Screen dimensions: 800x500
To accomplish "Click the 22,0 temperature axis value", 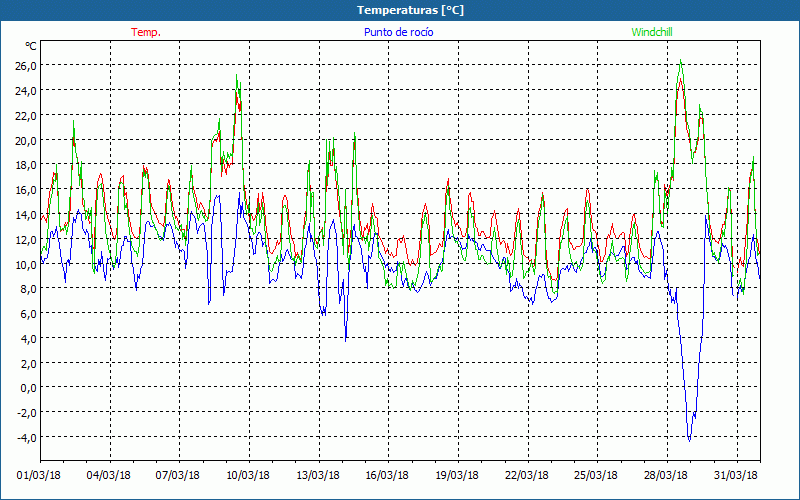I will point(26,116).
